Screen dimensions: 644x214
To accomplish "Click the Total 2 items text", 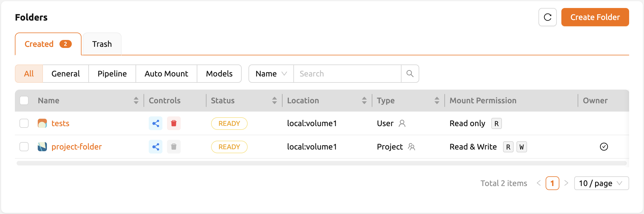I will pos(504,183).
